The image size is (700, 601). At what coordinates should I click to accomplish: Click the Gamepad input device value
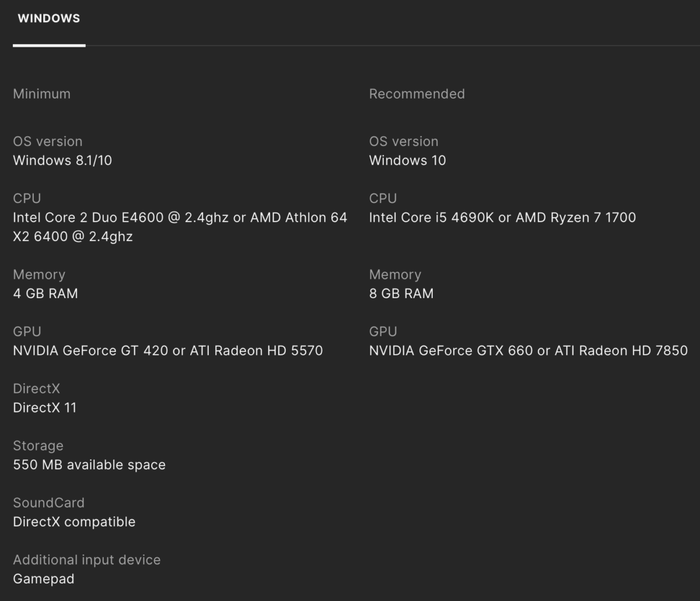(x=44, y=579)
